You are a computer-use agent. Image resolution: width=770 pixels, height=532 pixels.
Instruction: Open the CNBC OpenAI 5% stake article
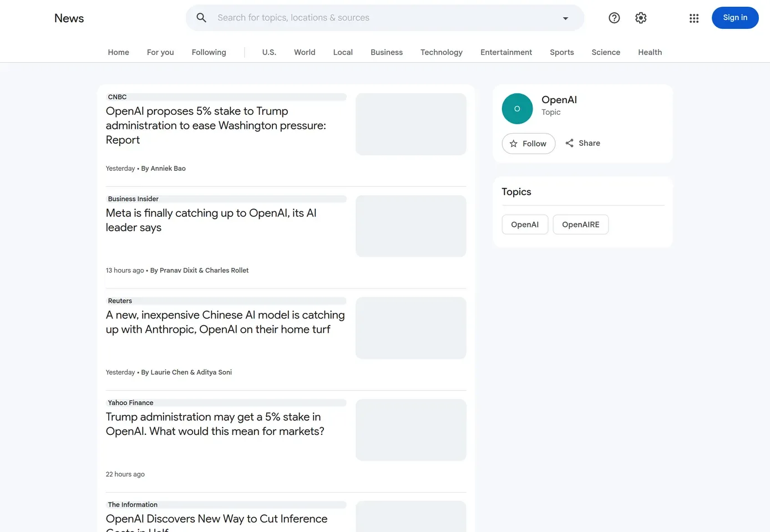pyautogui.click(x=216, y=125)
